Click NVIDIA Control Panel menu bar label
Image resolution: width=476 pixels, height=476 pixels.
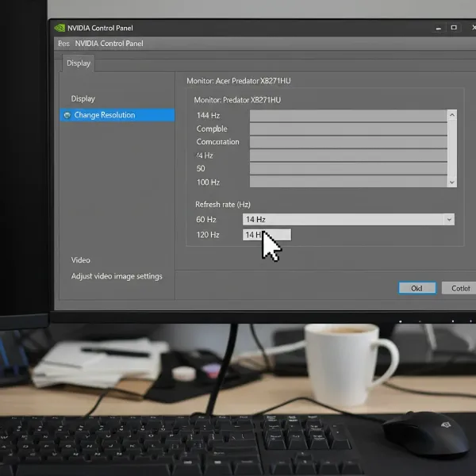(x=109, y=44)
